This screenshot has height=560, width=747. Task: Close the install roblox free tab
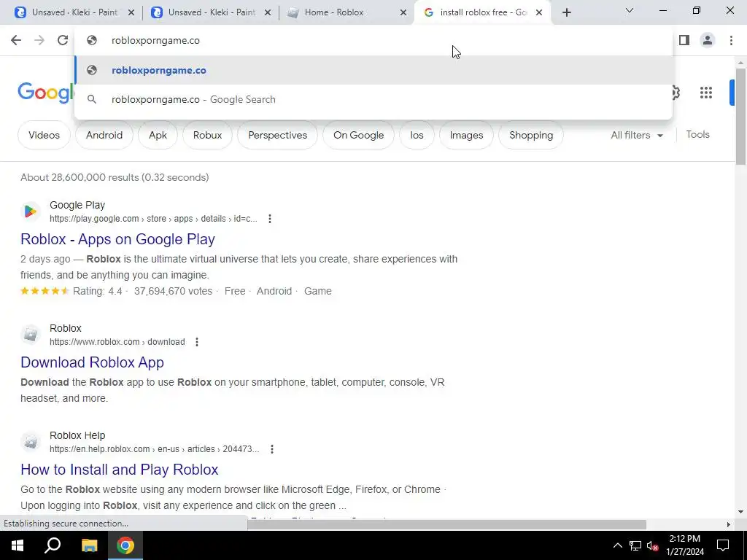(539, 13)
